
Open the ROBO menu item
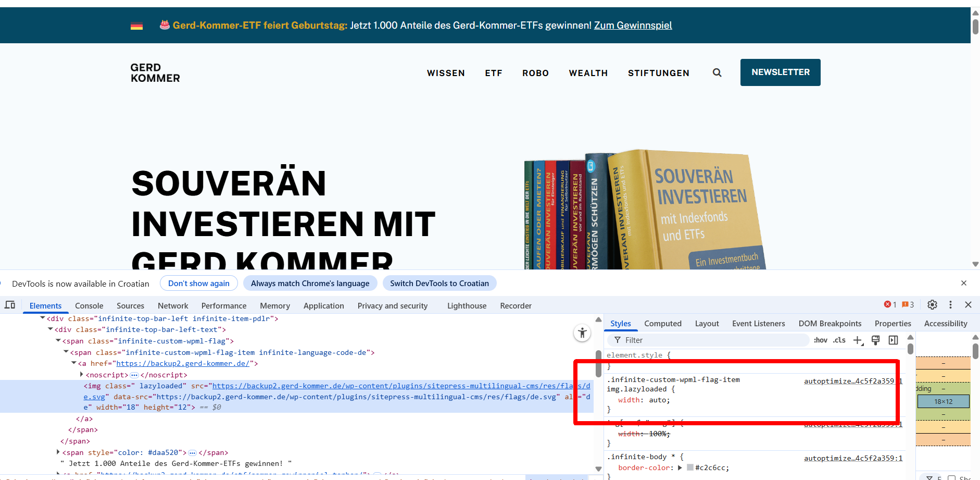(x=536, y=73)
